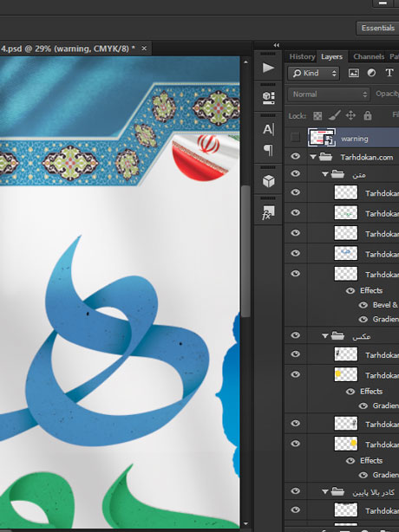Hide the کادر بالا پایین group
Viewport: 399px width, 532px height.
coord(296,491)
